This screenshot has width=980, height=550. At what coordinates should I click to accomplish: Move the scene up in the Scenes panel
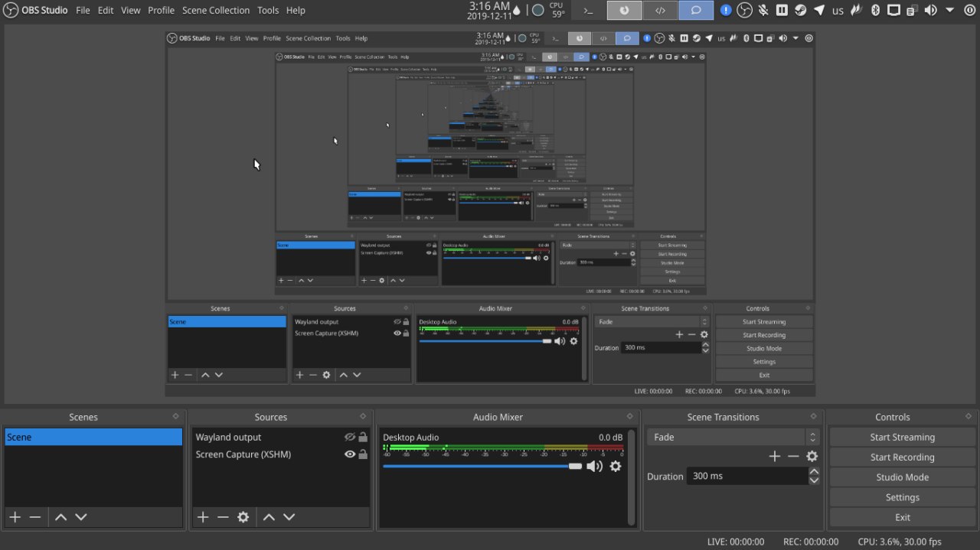tap(60, 517)
